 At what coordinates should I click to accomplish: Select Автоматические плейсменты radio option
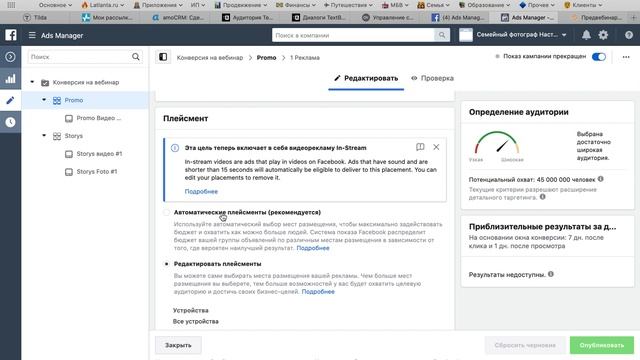point(166,212)
